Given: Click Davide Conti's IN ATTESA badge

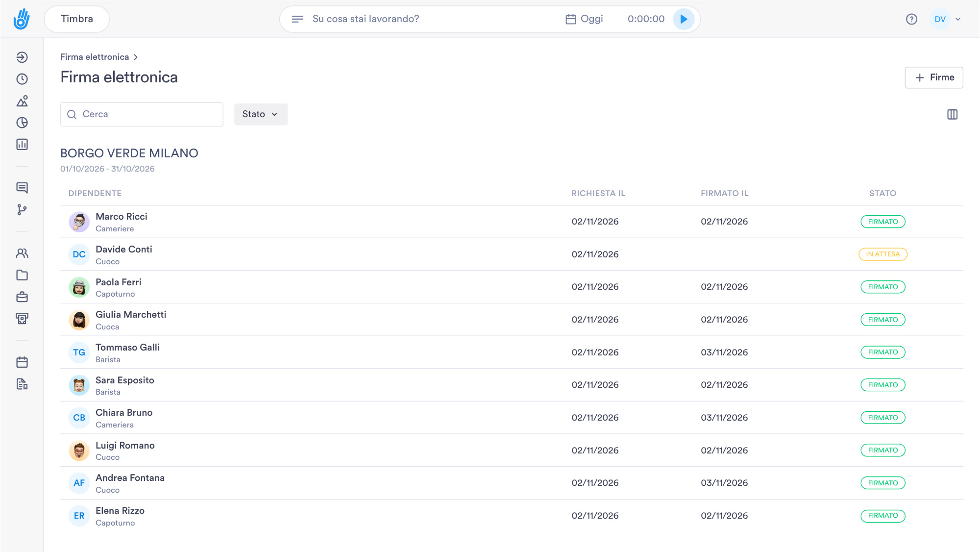Looking at the screenshot, I should 882,254.
